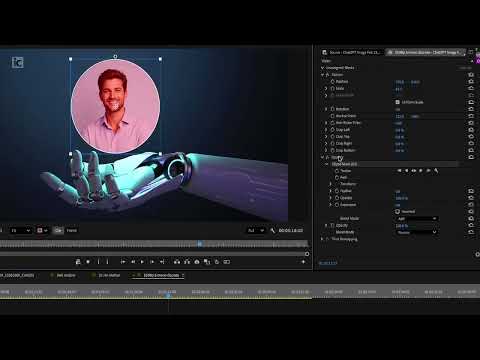Open playback resolution Full dropdown
This screenshot has height=360, width=480.
tap(256, 230)
